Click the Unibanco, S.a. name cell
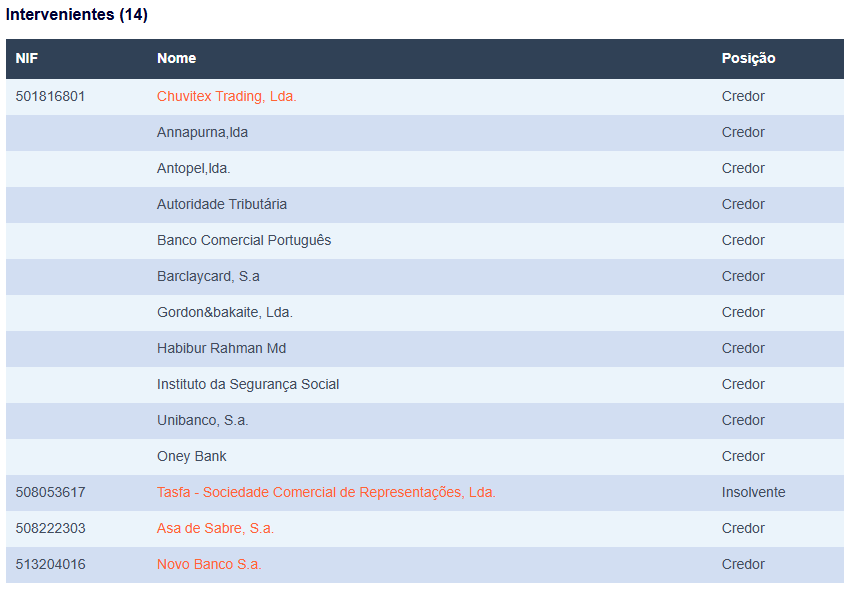Screen dimensions: 854x593 point(203,420)
